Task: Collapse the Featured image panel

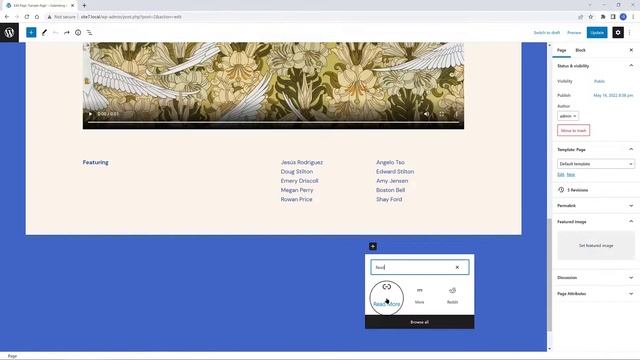Action: pyautogui.click(x=596, y=222)
